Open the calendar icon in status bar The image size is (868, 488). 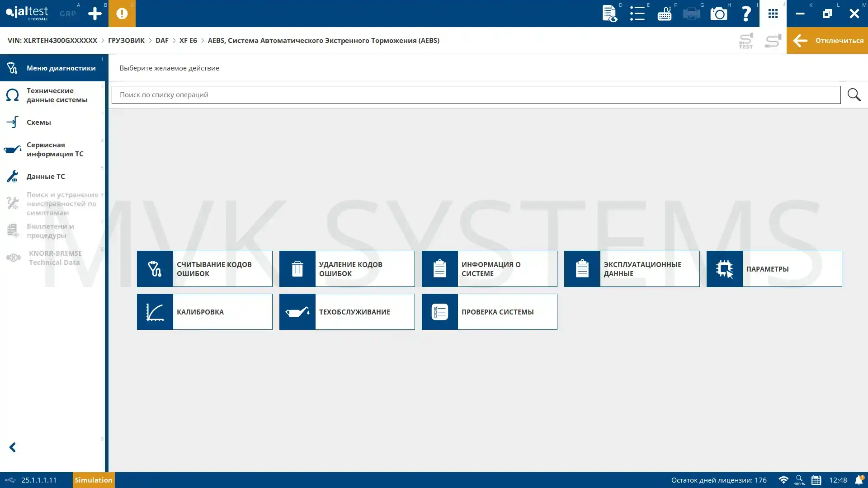tap(816, 480)
